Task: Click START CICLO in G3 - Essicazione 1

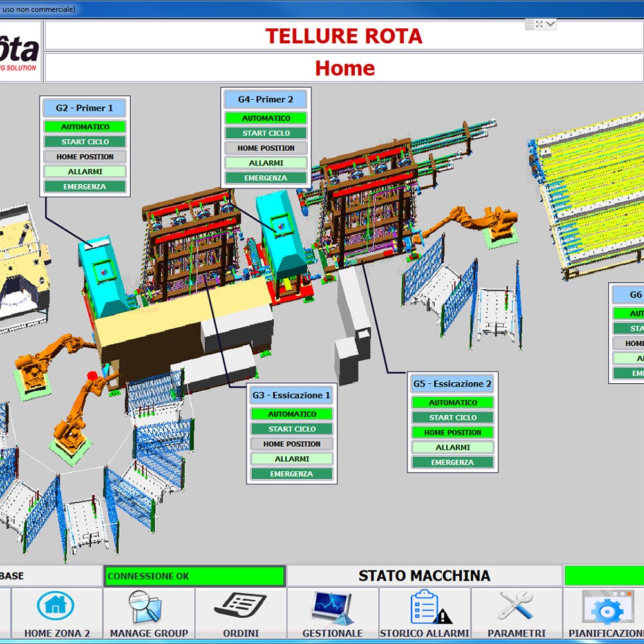Action: click(292, 429)
